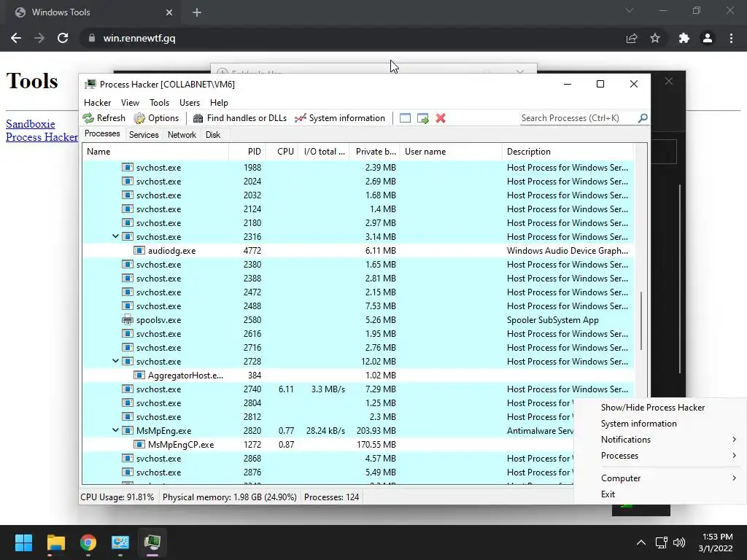Select the Processes tab
Image resolution: width=747 pixels, height=560 pixels.
(x=102, y=134)
